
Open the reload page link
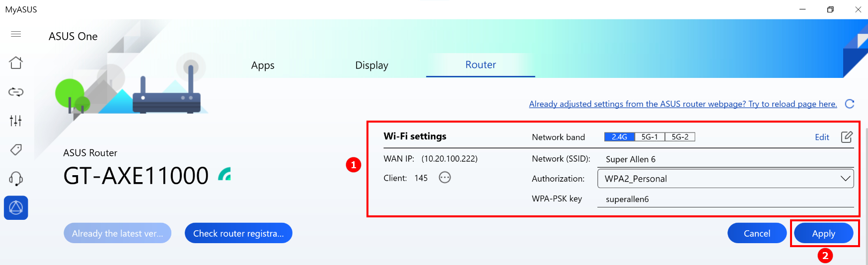683,104
